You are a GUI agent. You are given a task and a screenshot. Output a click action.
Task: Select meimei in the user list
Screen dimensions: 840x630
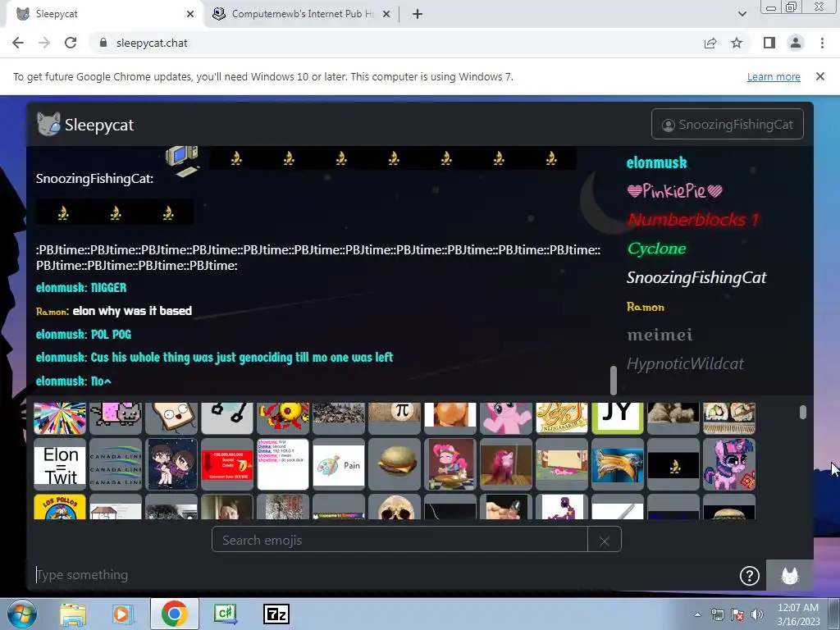click(x=660, y=335)
